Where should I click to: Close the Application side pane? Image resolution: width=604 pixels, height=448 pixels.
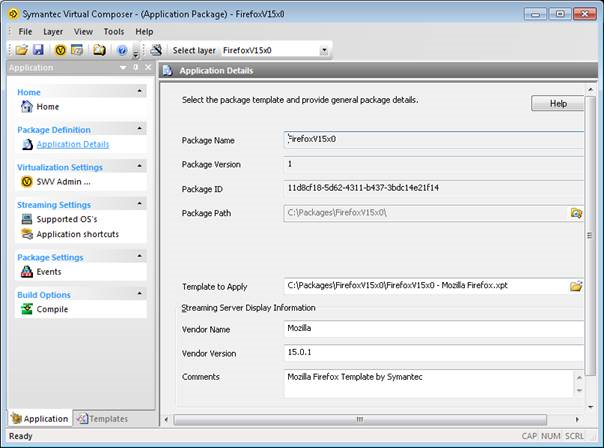click(x=148, y=67)
